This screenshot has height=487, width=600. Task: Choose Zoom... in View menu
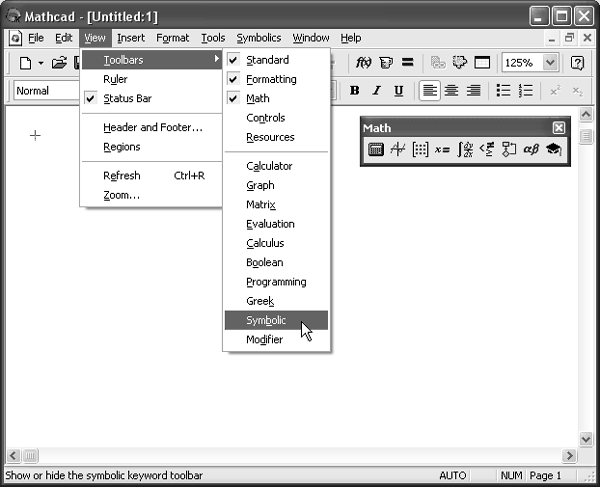[x=152, y=195]
